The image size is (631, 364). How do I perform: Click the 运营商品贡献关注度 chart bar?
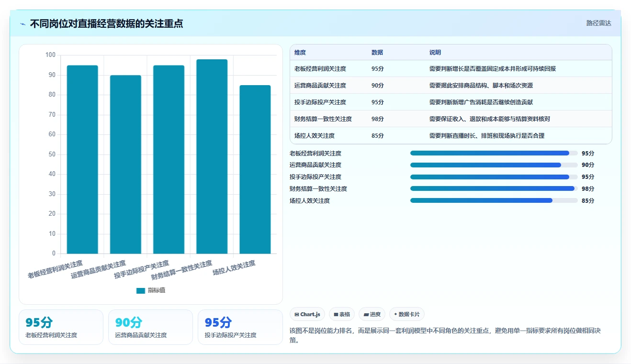pyautogui.click(x=125, y=165)
